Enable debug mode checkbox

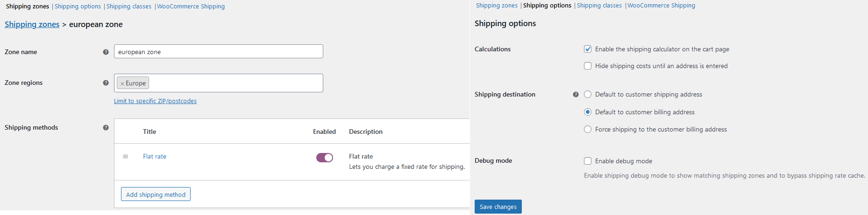588,161
